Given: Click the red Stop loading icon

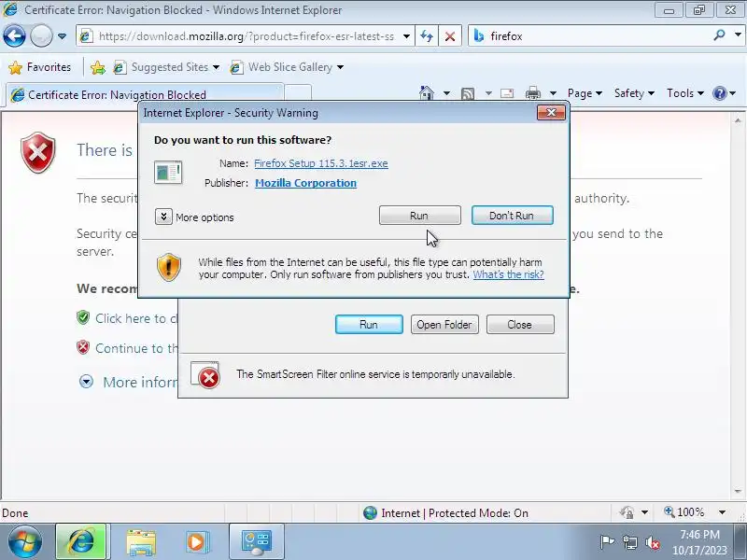Looking at the screenshot, I should coord(450,36).
